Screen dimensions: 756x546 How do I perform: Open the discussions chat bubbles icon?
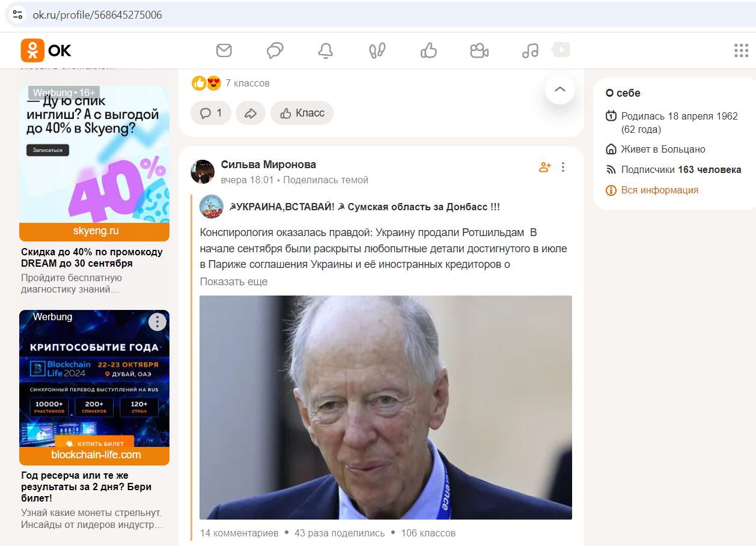pyautogui.click(x=275, y=50)
